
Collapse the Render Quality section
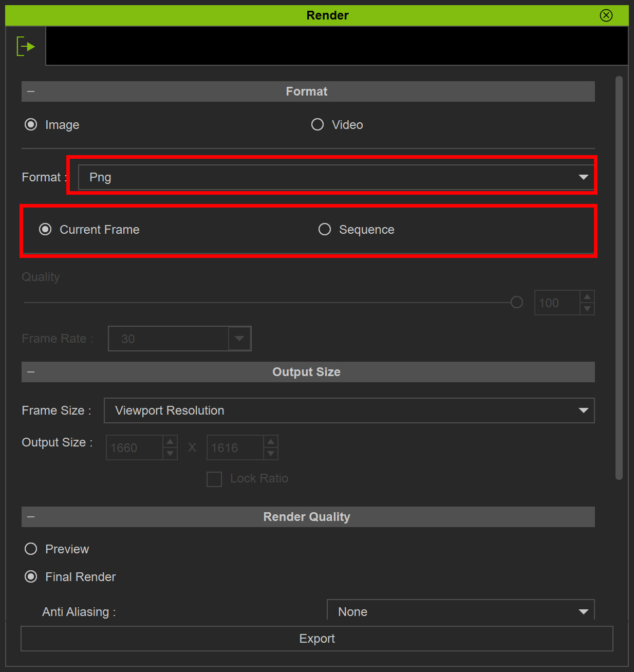point(31,517)
